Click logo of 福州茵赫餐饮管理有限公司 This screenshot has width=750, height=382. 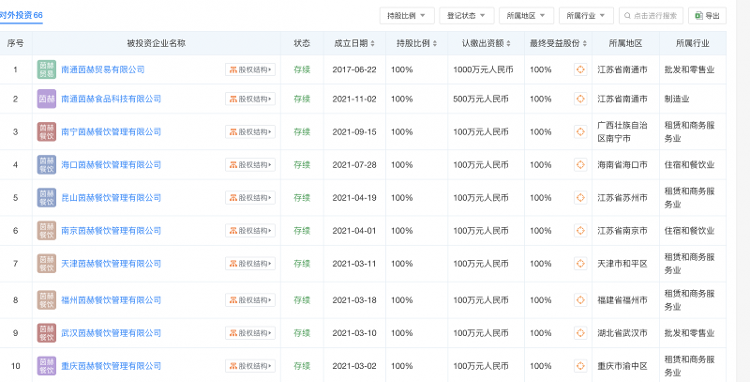point(46,300)
